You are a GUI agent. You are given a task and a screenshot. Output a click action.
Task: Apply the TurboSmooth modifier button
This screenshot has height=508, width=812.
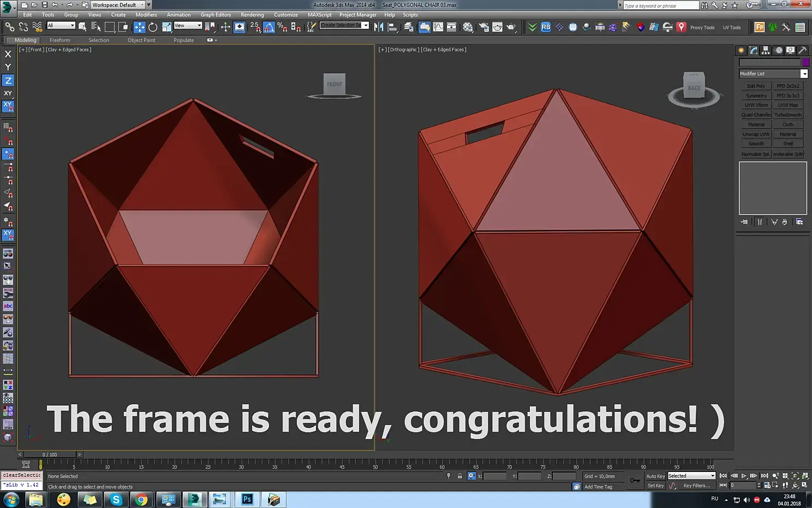[788, 115]
